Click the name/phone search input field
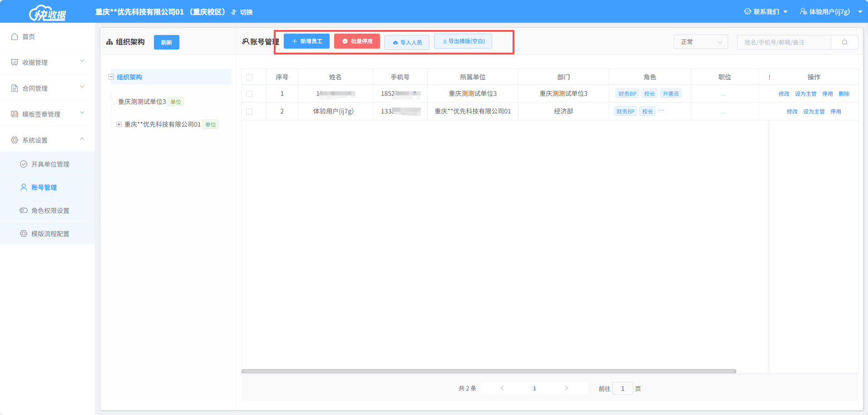868x415 pixels. (x=784, y=42)
